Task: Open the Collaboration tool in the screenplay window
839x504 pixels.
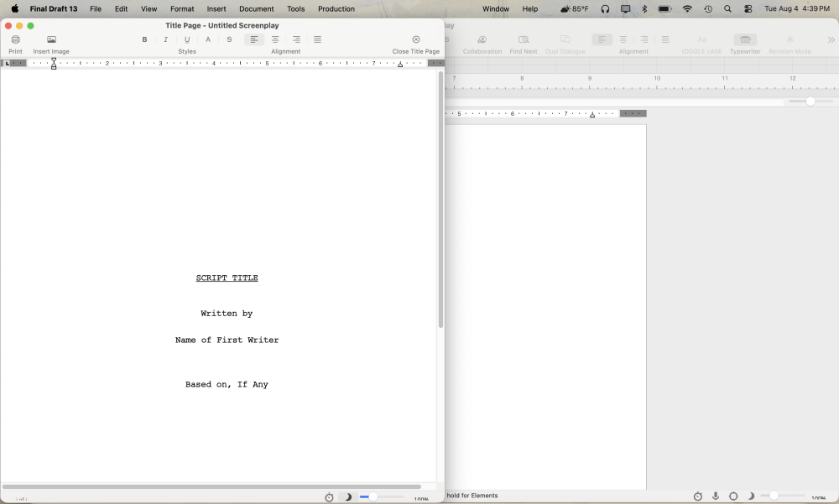Action: click(482, 39)
